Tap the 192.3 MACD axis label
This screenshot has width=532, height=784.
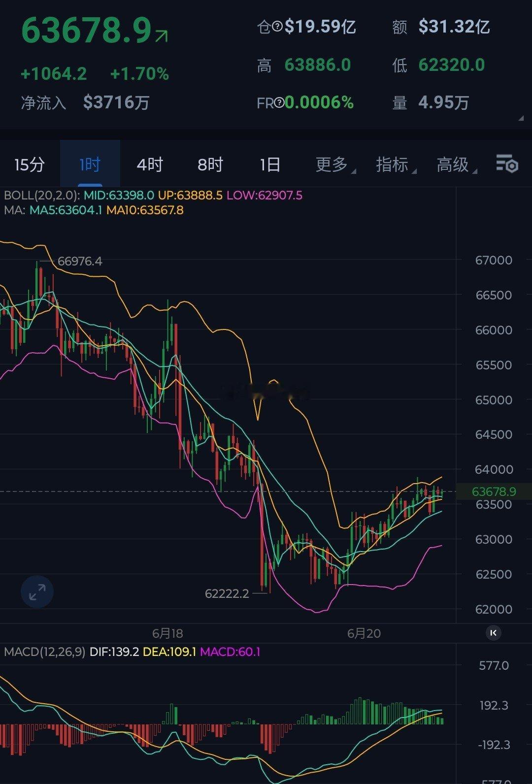tap(494, 706)
